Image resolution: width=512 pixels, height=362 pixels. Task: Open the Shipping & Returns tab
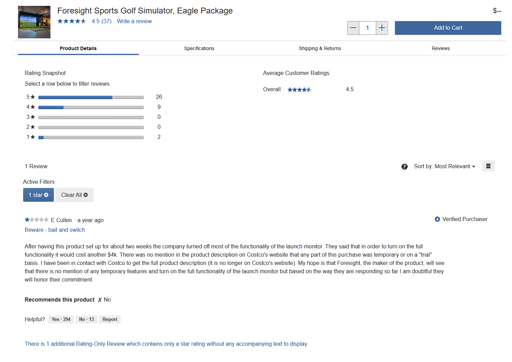320,48
